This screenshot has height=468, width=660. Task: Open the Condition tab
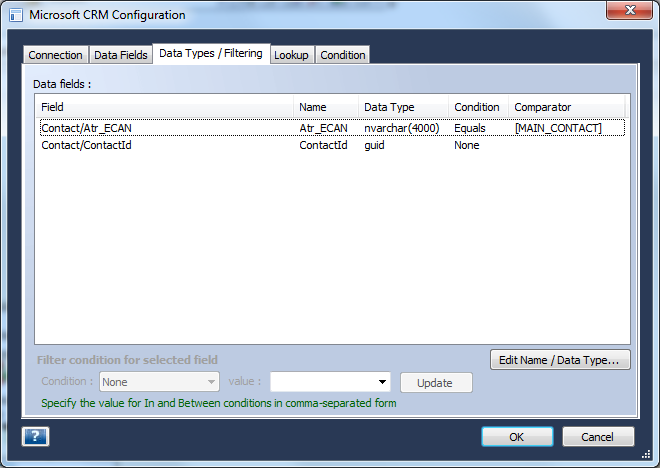[x=343, y=55]
